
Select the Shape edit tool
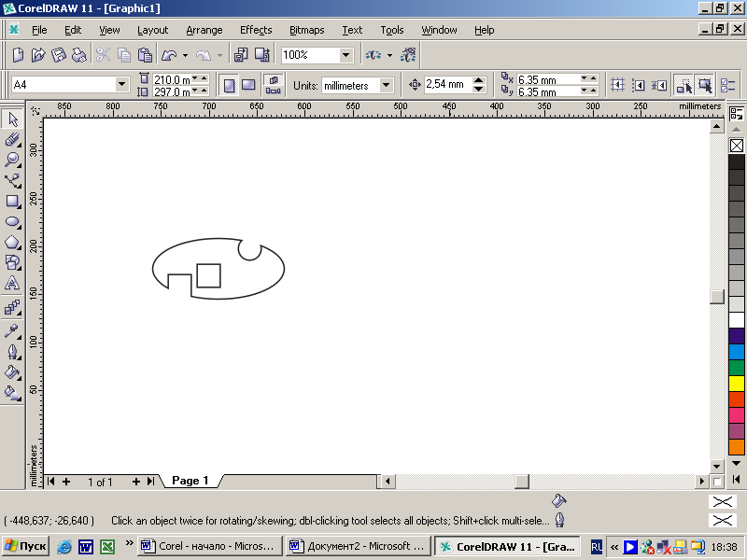pyautogui.click(x=12, y=139)
